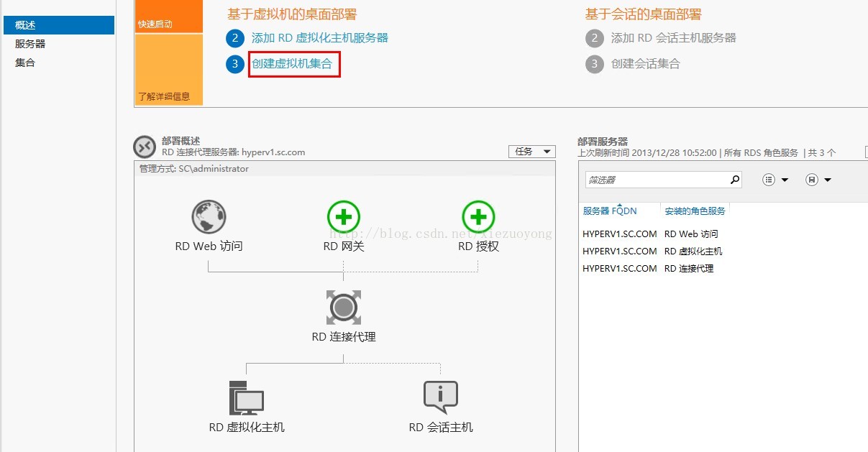Click the green plus RD 网关 icon
This screenshot has width=868, height=452.
[344, 218]
